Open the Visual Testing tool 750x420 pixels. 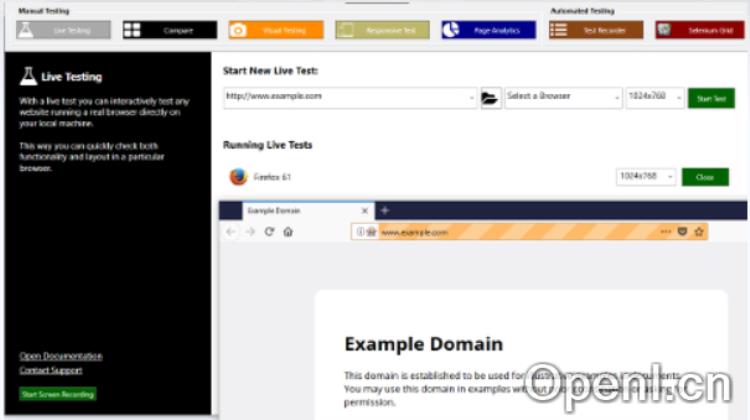(x=276, y=30)
